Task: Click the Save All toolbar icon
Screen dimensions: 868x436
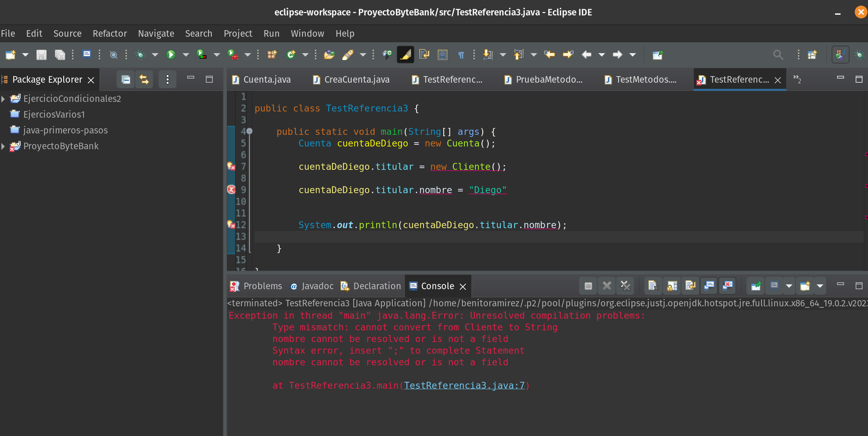Action: [x=60, y=55]
